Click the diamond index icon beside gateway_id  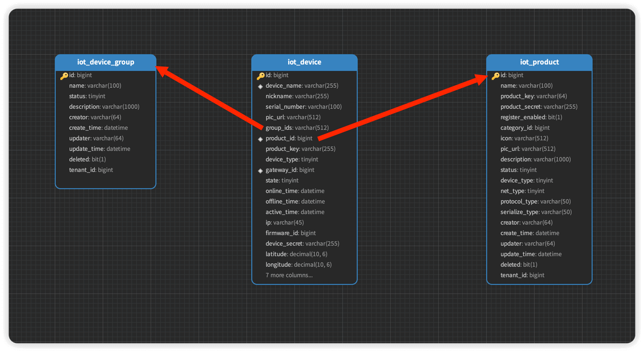tap(260, 170)
